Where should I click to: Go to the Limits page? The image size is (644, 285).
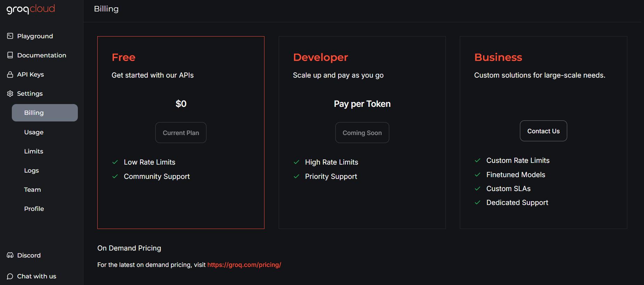[34, 151]
